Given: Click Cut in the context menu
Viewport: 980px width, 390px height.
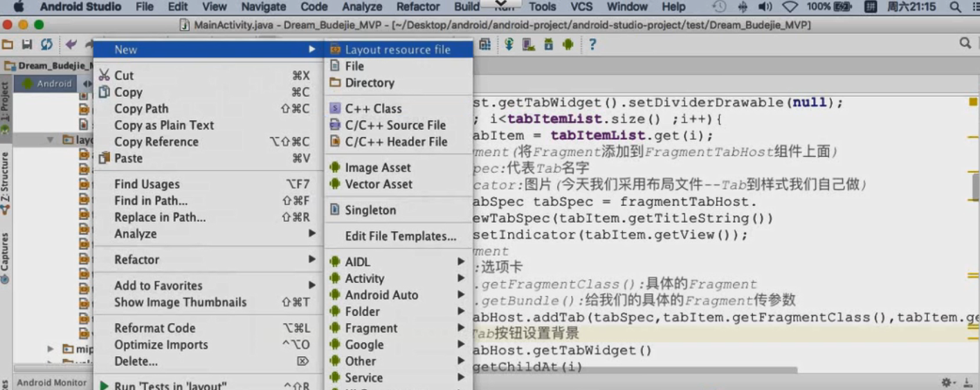Looking at the screenshot, I should pos(208,75).
